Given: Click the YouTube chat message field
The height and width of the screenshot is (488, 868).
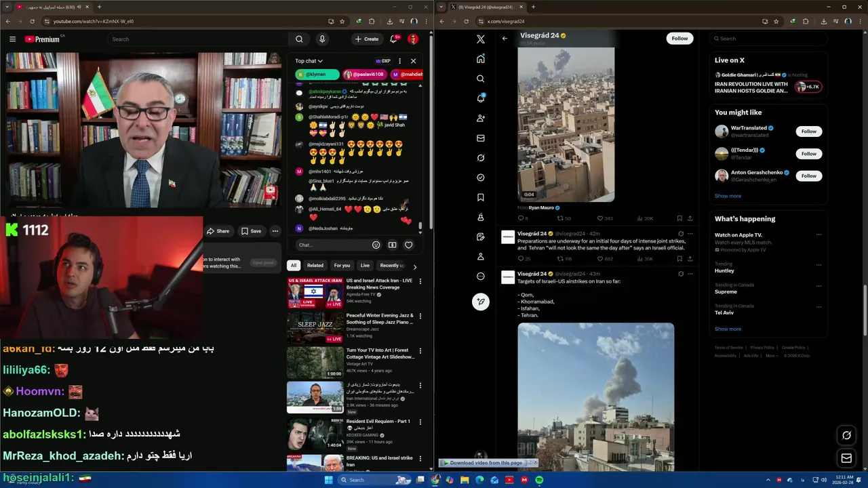Looking at the screenshot, I should coord(332,245).
